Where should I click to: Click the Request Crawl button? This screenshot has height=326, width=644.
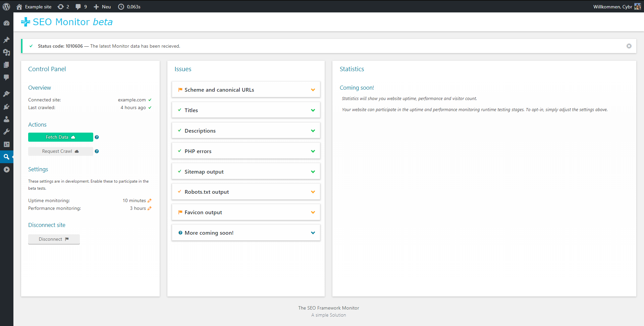61,151
